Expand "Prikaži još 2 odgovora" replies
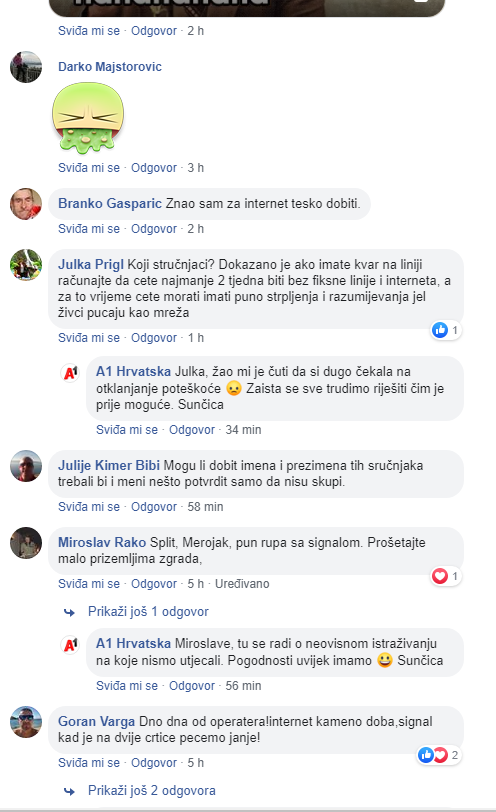The width and height of the screenshot is (496, 812). (152, 791)
